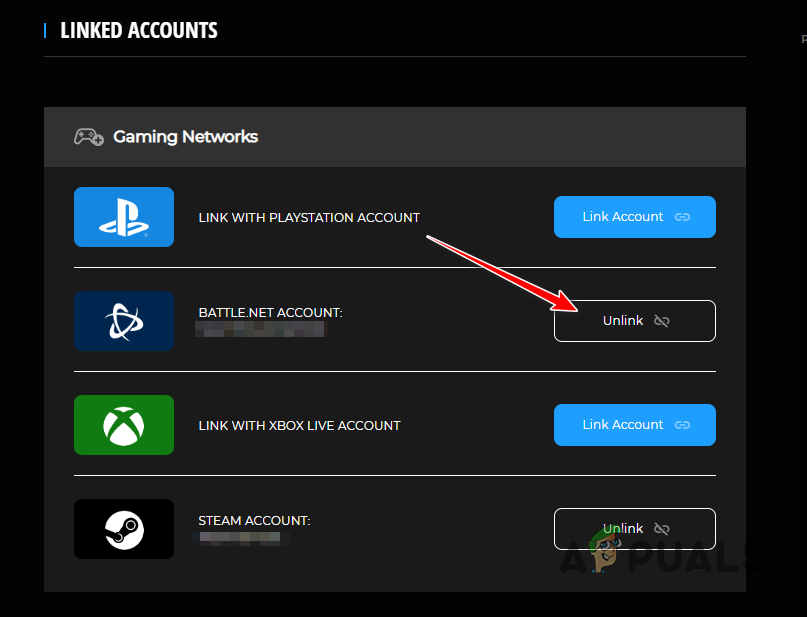
Task: Click the gamepad icon beside Gaming Networks
Action: 88,137
